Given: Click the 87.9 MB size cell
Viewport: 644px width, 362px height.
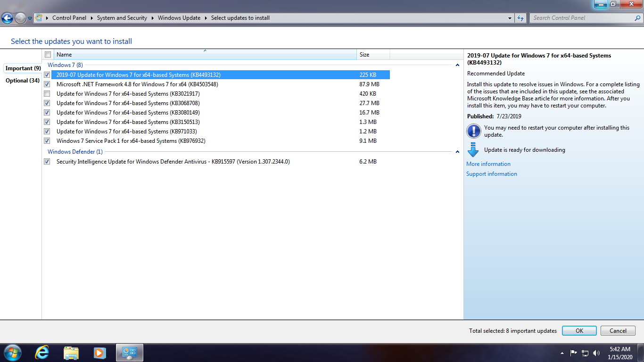Looking at the screenshot, I should point(369,84).
